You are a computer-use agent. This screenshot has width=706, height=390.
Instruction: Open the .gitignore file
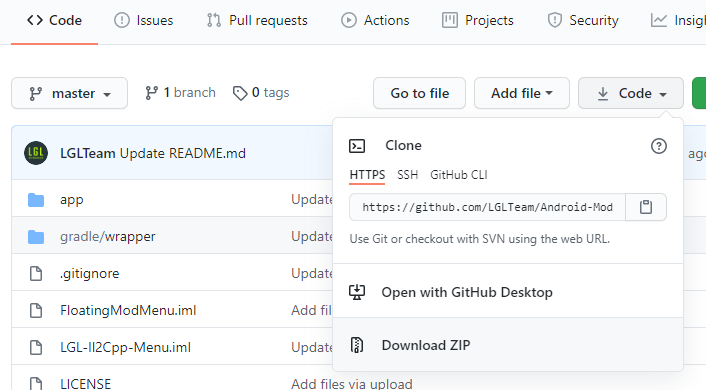coord(90,273)
